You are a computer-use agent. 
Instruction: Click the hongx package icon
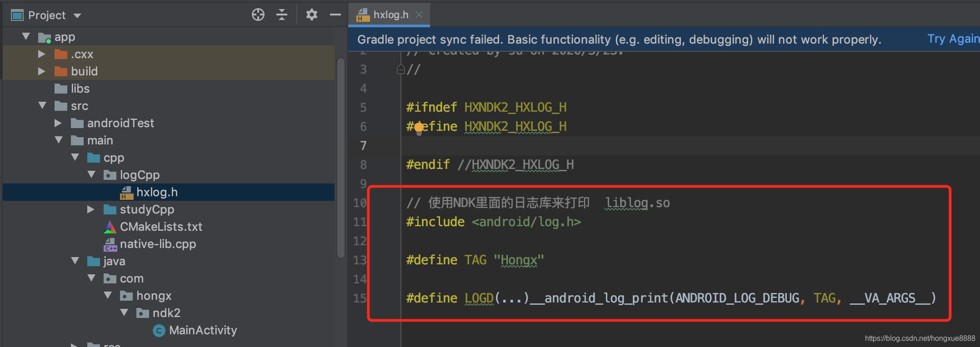tap(126, 296)
